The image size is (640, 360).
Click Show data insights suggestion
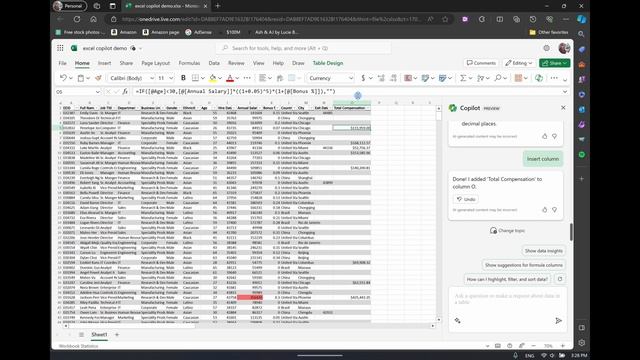click(x=543, y=251)
